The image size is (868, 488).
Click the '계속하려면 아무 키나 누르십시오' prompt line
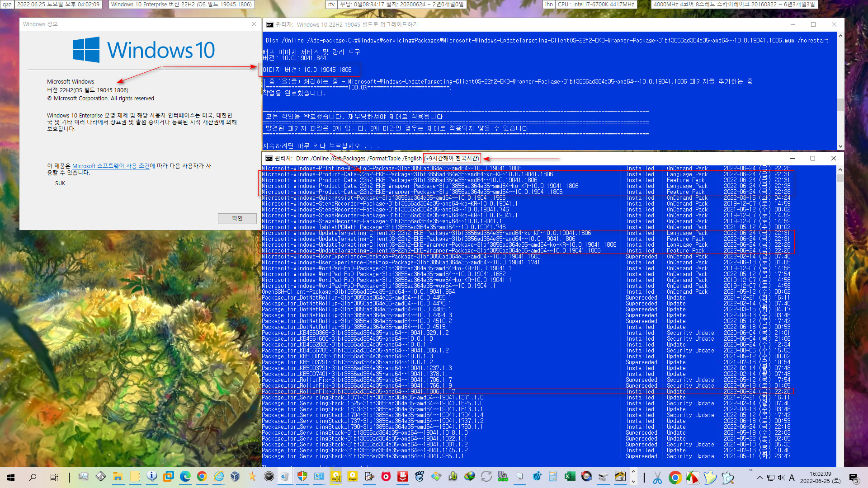point(321,146)
